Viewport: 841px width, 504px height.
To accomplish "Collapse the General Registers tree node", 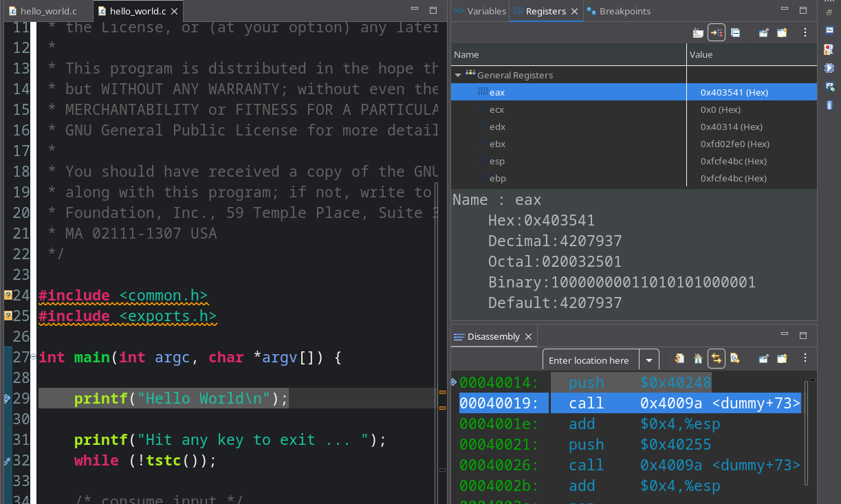I will [x=458, y=75].
